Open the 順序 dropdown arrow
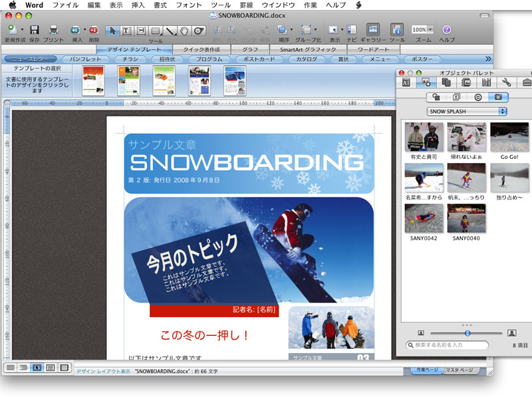This screenshot has width=532, height=399. click(x=291, y=29)
